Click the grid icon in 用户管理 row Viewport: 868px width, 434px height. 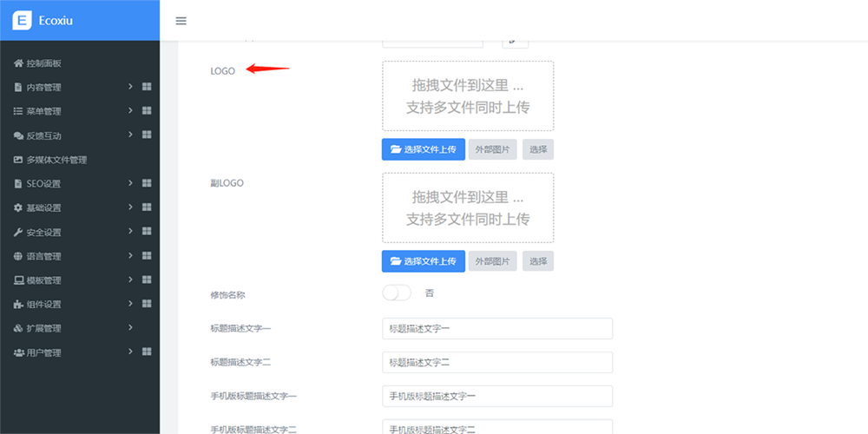[x=147, y=352]
